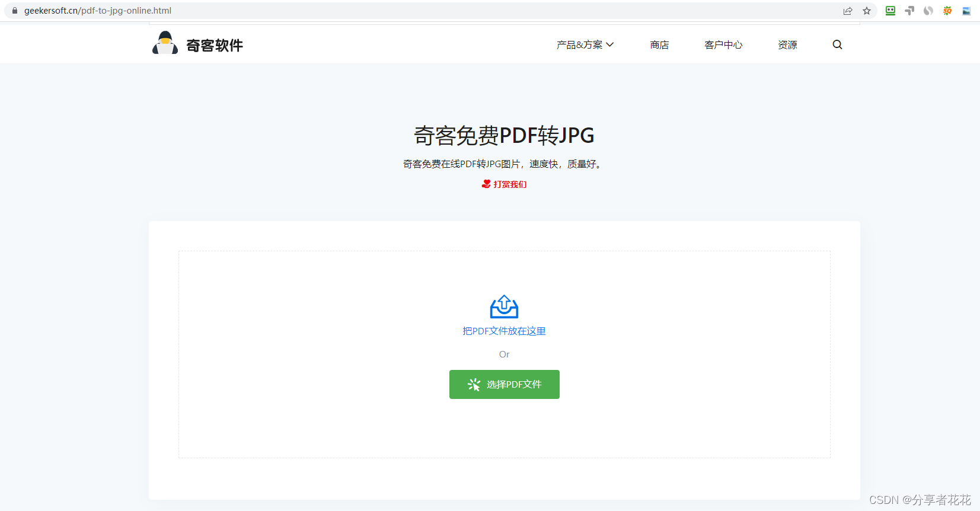This screenshot has height=511, width=980.
Task: Click the blue upload tray icon
Action: click(x=504, y=306)
